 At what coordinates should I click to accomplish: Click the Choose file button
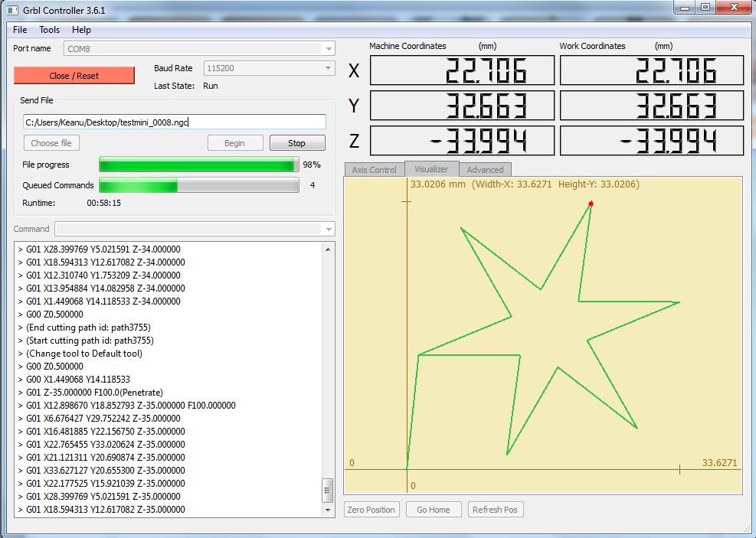point(51,143)
